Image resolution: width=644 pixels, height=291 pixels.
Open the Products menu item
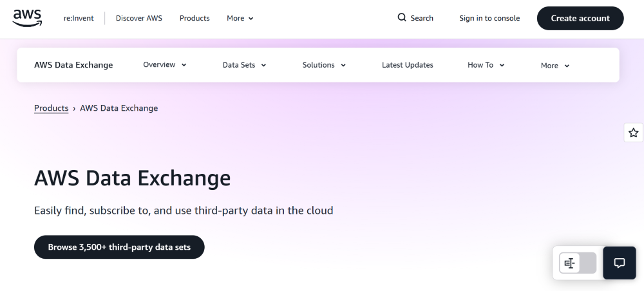(x=194, y=18)
